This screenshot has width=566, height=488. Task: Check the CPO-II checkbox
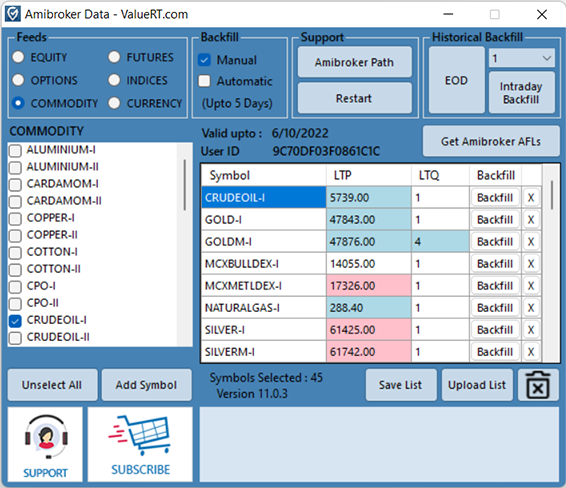click(x=15, y=304)
